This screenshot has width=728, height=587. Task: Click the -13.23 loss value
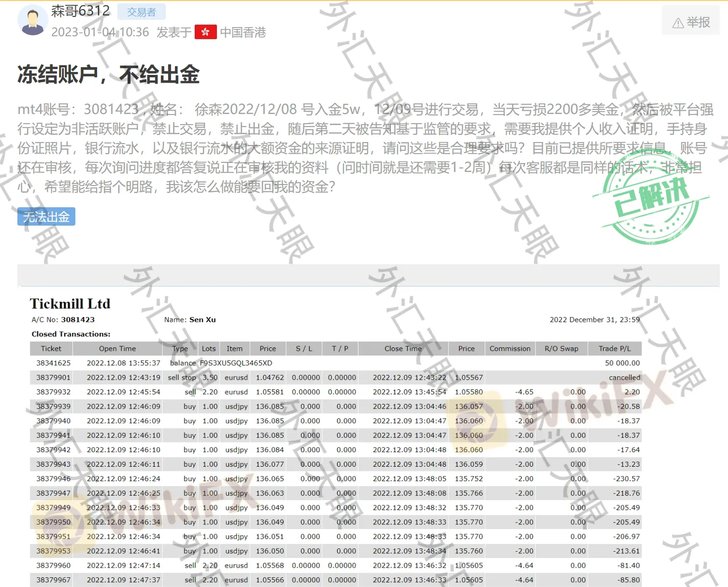628,464
